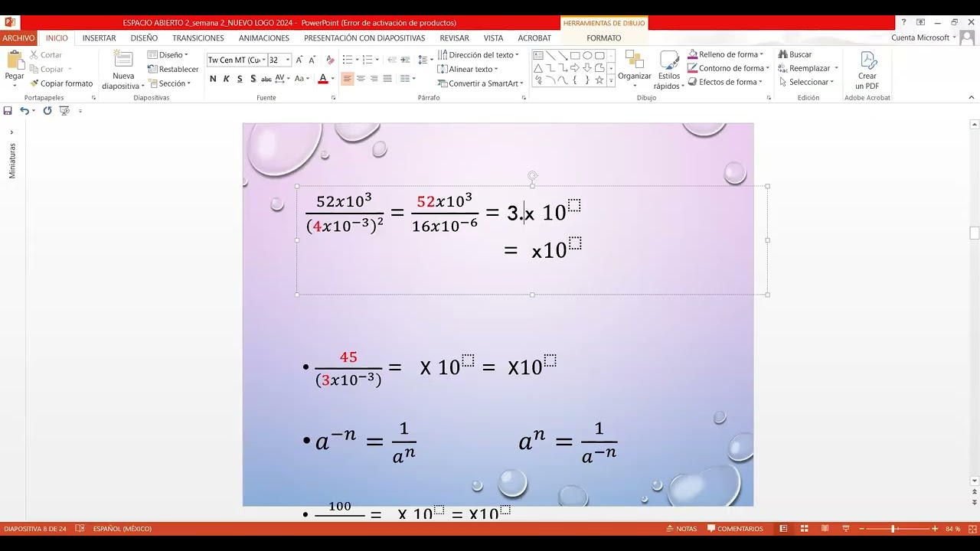Toggle italic K formatting
The image size is (980, 551).
(x=226, y=79)
